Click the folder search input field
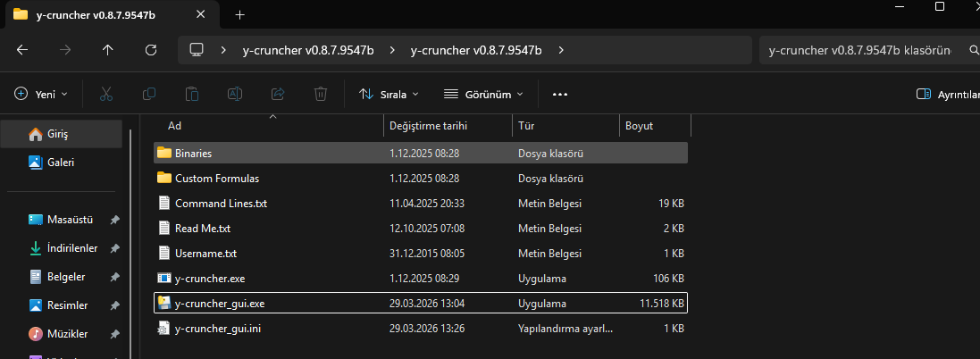Viewport: 980px width, 359px height. (x=861, y=50)
